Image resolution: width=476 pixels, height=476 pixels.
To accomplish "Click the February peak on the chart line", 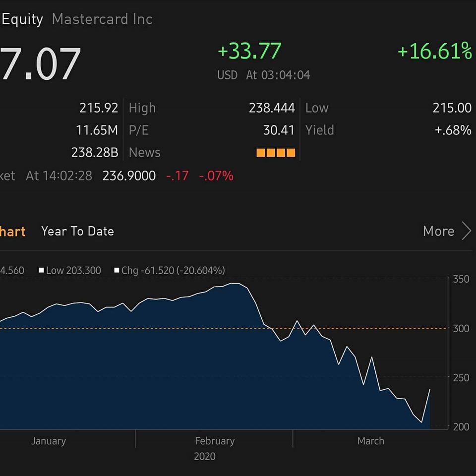I will coord(235,283).
